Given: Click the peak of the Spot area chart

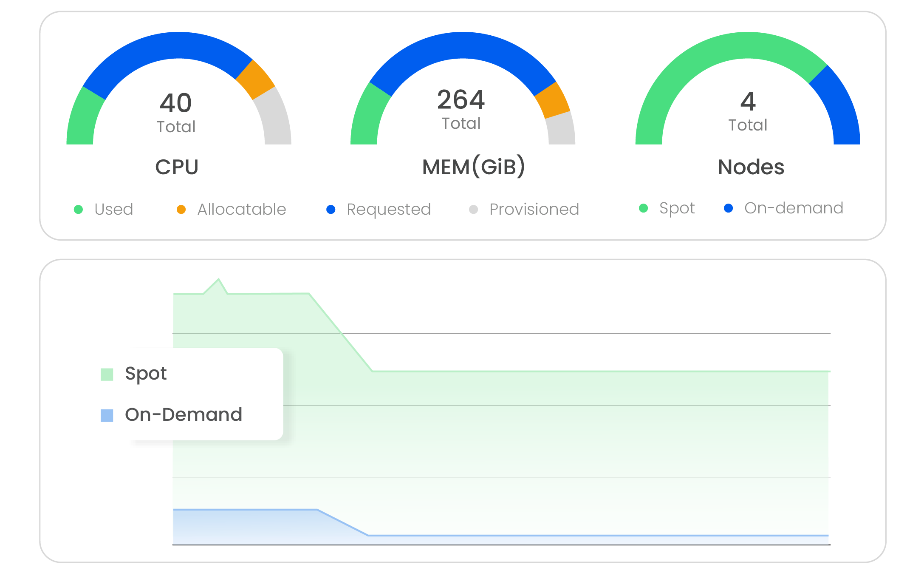Looking at the screenshot, I should (218, 280).
